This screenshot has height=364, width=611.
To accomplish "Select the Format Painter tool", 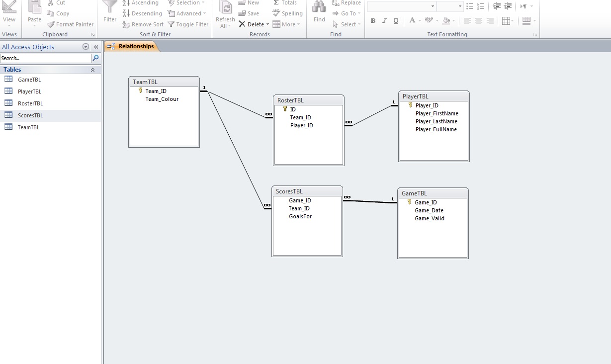I will tap(71, 24).
